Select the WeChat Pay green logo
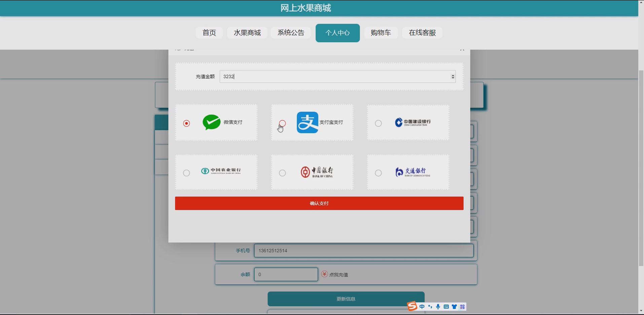 click(211, 122)
